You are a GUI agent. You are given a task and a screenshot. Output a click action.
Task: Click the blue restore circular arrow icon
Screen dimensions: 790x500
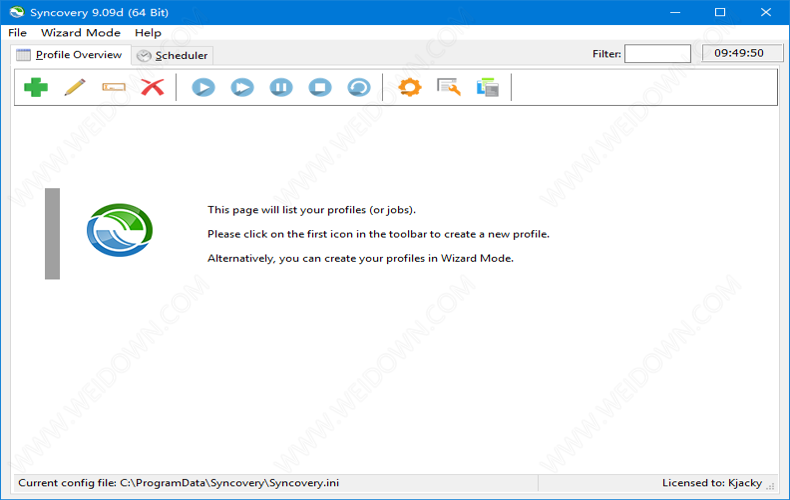(359, 87)
